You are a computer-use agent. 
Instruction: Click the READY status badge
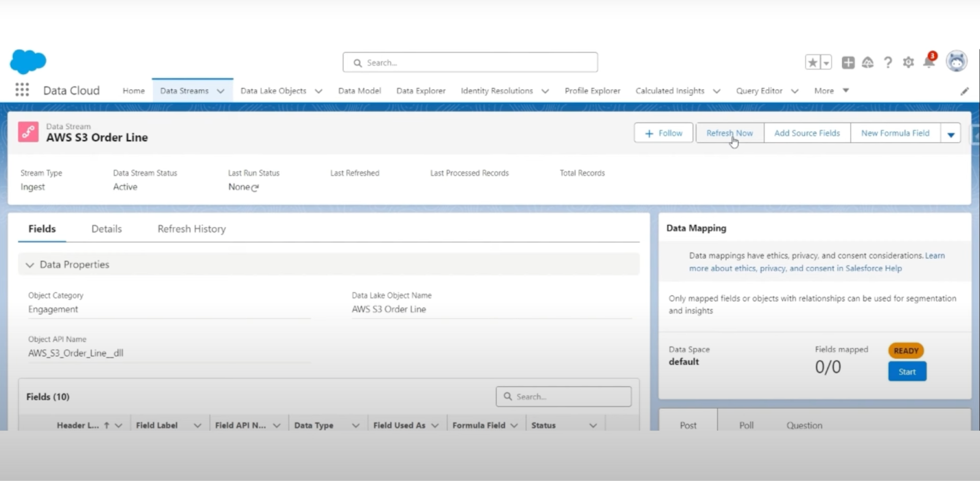(x=906, y=351)
